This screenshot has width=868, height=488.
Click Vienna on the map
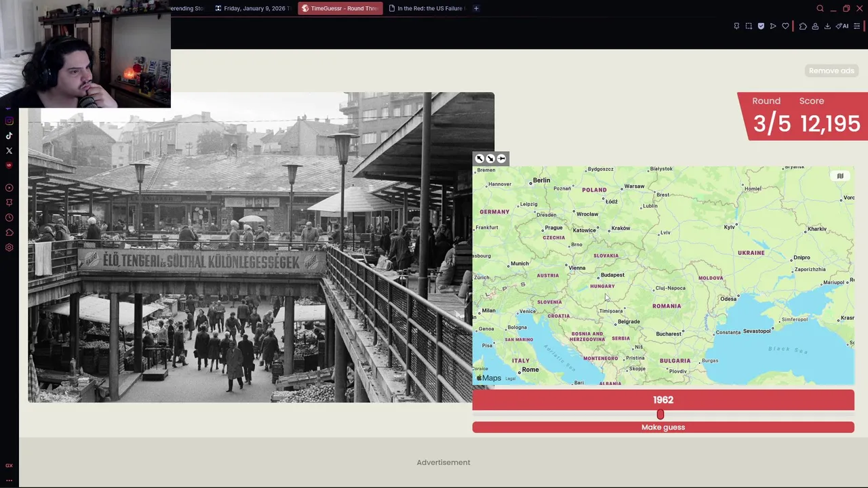576,268
